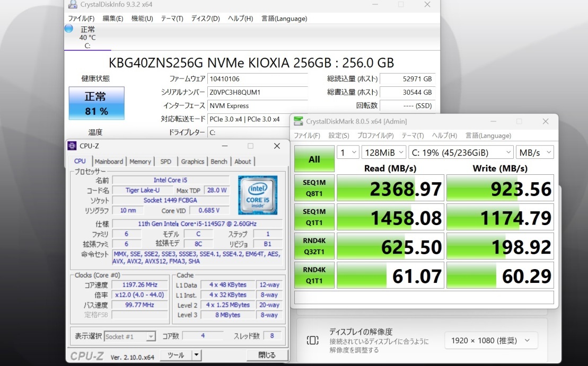Click the total host reads 52971 GB field

pos(408,79)
